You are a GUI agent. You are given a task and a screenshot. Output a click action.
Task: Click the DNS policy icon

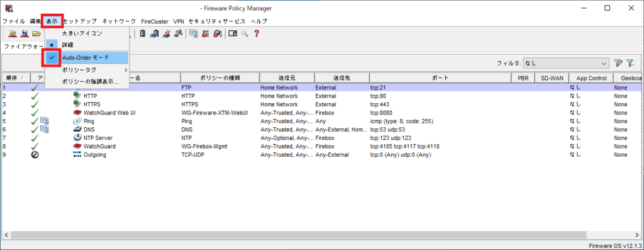(x=77, y=130)
